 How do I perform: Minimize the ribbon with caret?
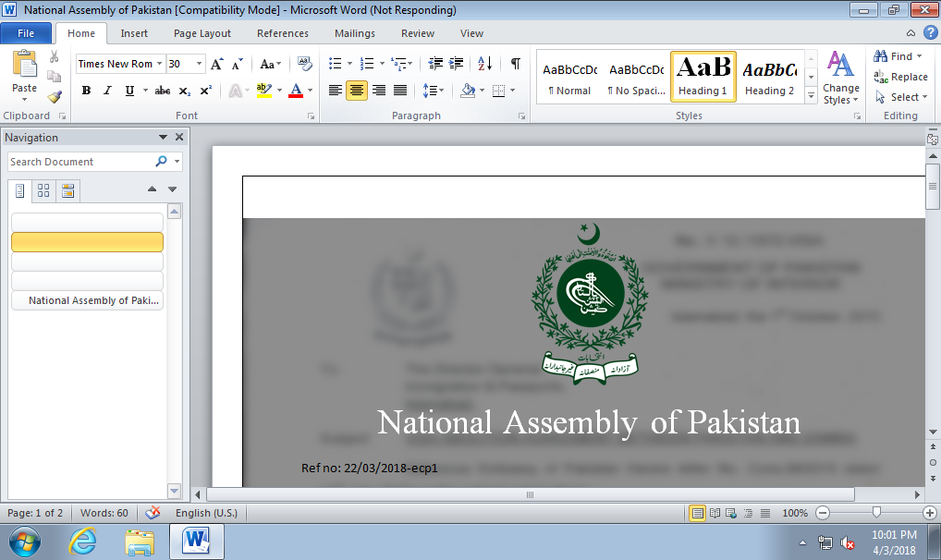910,33
